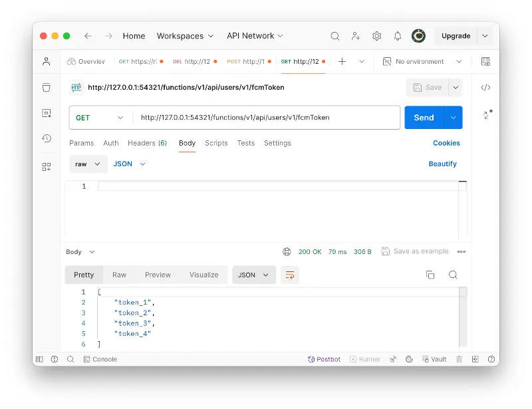
Task: Switch response view to Raw
Action: point(120,275)
